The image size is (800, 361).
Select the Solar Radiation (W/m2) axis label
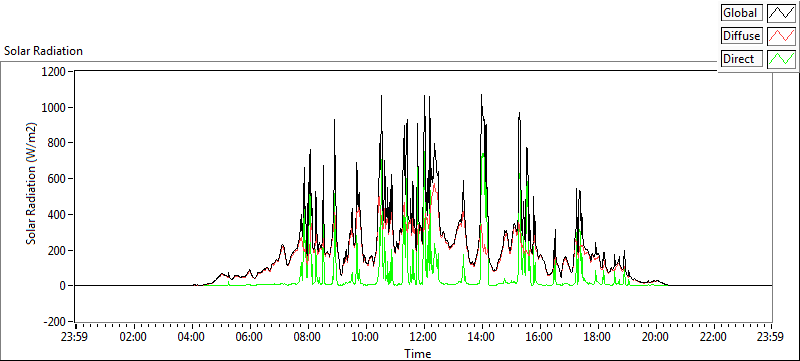(31, 184)
